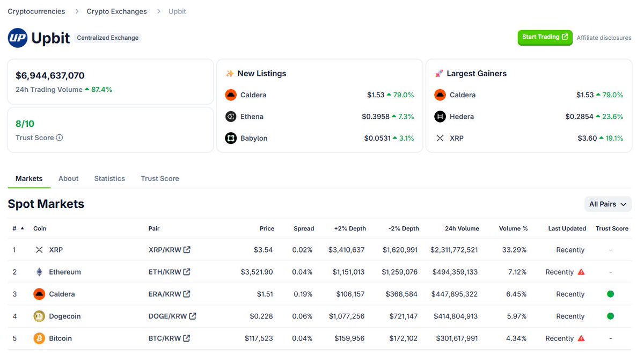Image resolution: width=644 pixels, height=354 pixels.
Task: Click the $3,521.90 Ethereum price cell
Action: (x=257, y=272)
